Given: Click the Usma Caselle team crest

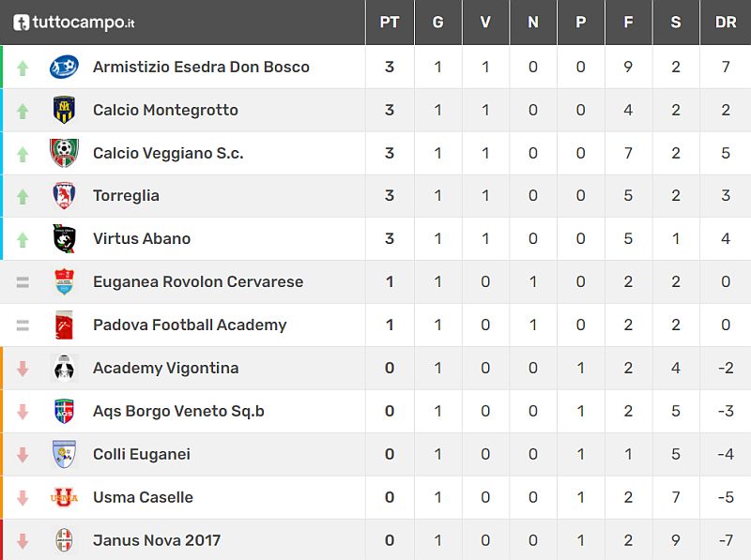Looking at the screenshot, I should (x=64, y=497).
